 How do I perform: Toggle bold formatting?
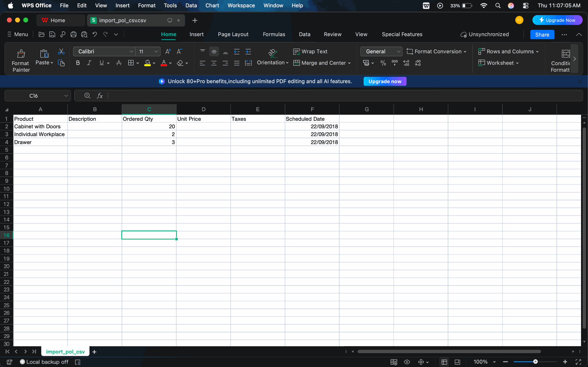[x=78, y=63]
